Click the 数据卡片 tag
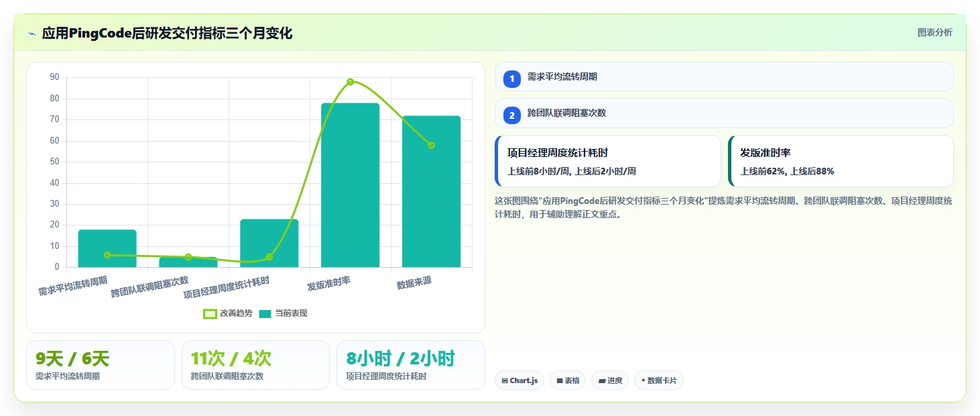Viewport: 980px width, 416px height. (x=658, y=380)
